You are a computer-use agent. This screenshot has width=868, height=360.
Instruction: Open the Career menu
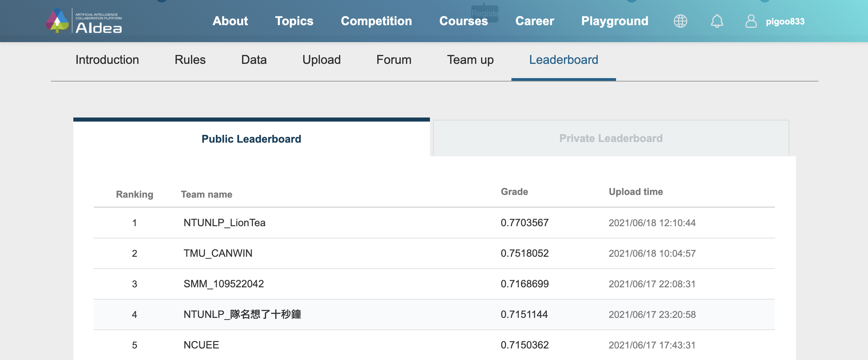click(535, 21)
